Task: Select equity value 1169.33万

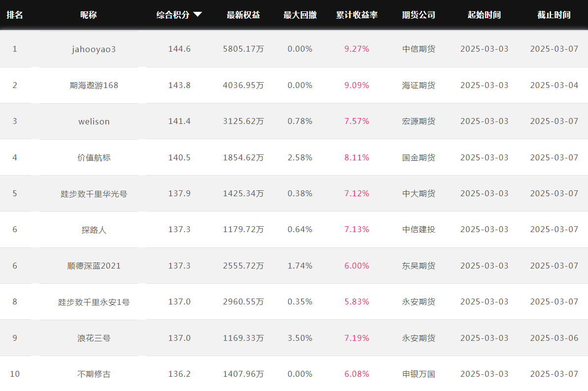Action: click(244, 338)
